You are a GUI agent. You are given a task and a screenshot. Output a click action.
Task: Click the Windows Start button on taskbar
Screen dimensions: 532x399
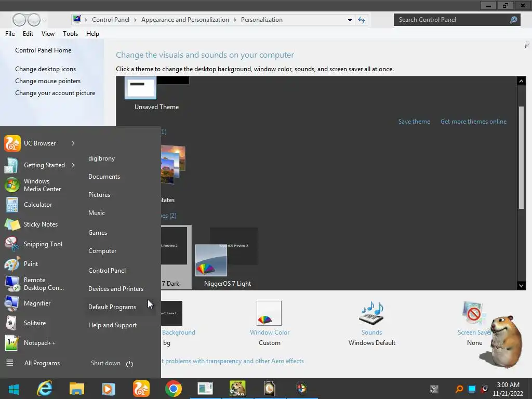tap(14, 389)
